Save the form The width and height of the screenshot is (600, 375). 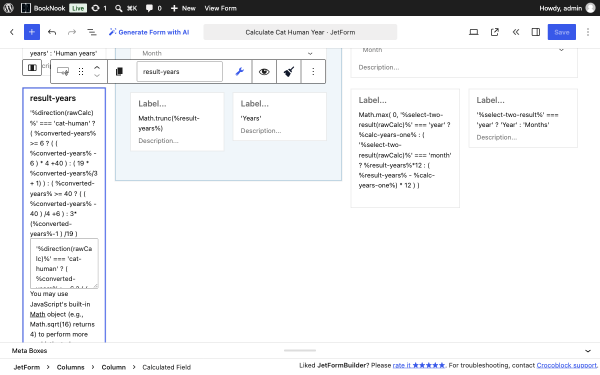[562, 32]
